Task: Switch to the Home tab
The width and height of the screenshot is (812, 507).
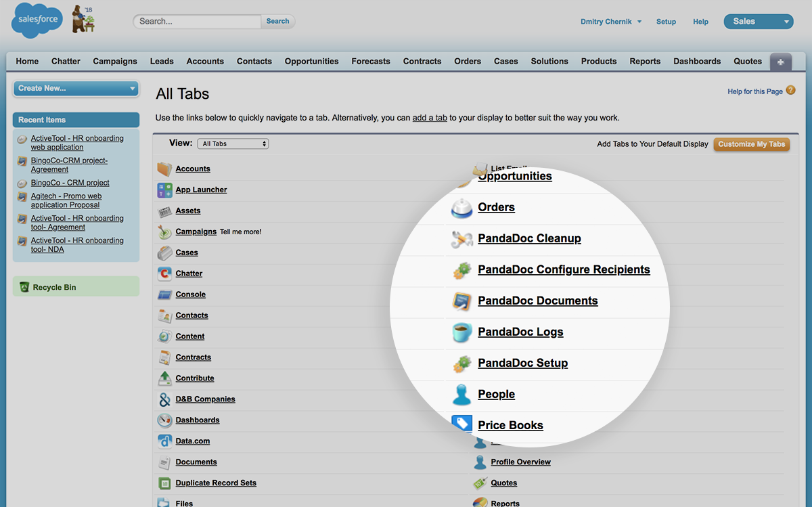Action: pos(27,61)
